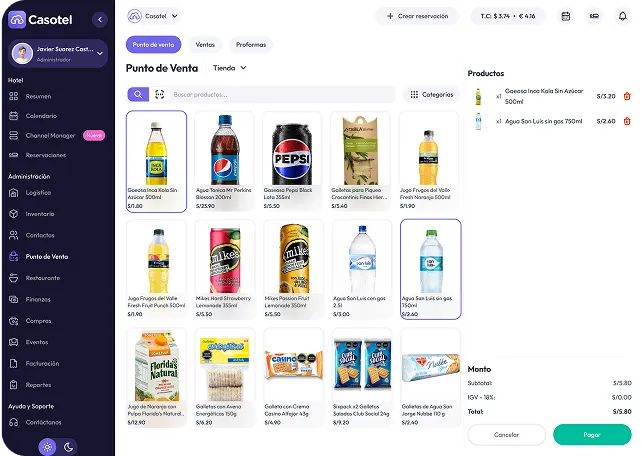Click the green Pagar button

[592, 435]
